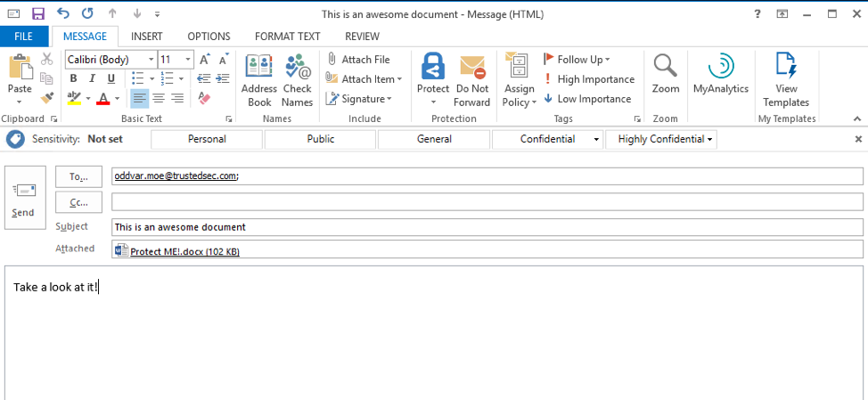Open the Basic Text dialog launcher
Screen dimensions: 868x400
click(229, 119)
